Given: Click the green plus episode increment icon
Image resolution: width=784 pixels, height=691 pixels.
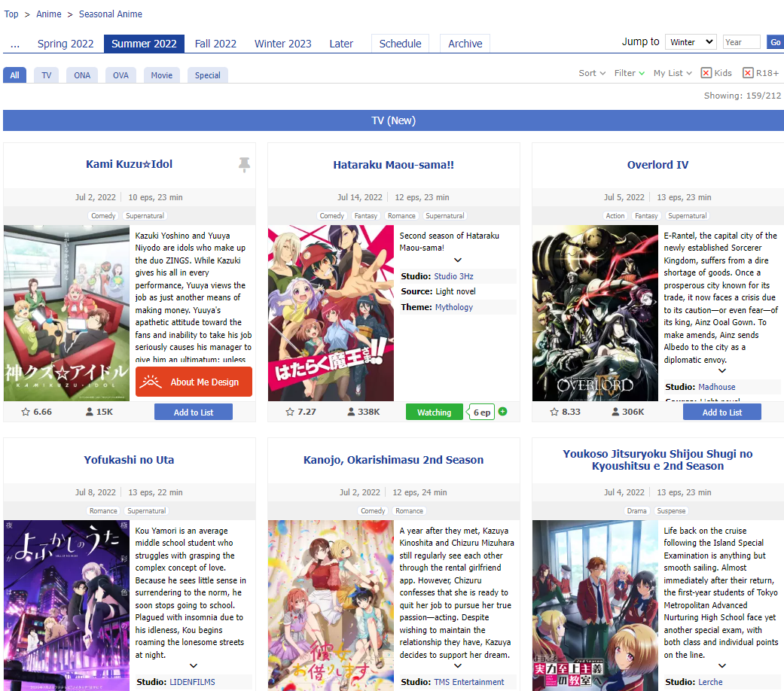Looking at the screenshot, I should [502, 412].
